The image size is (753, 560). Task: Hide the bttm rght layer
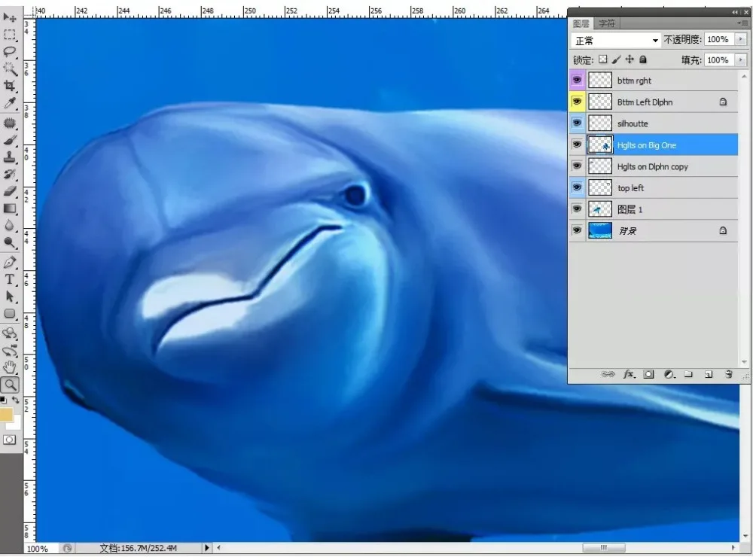coord(578,80)
